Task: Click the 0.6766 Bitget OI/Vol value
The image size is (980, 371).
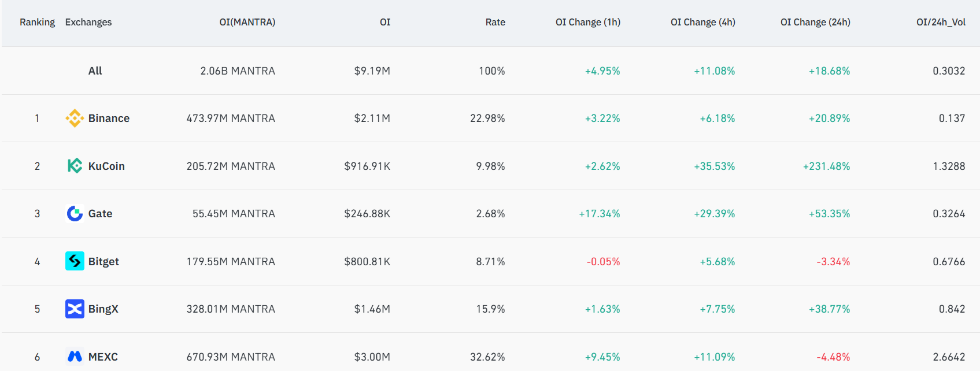Action: (x=949, y=261)
